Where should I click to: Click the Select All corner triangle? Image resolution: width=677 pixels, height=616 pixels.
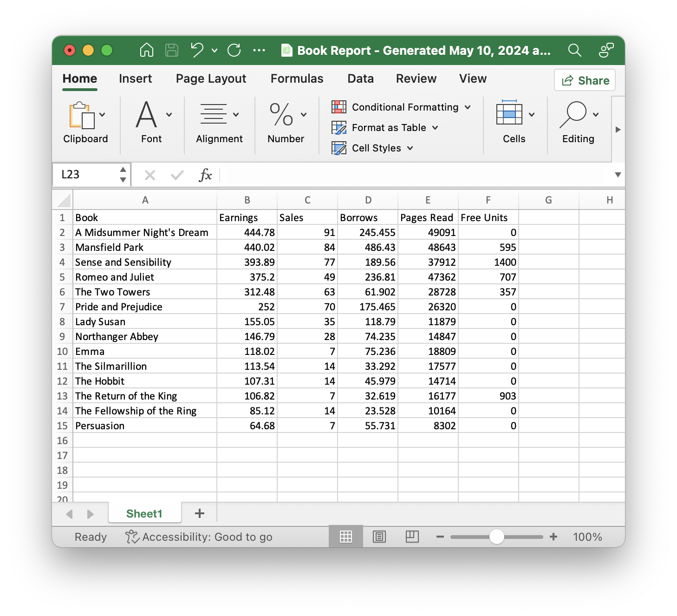point(64,200)
